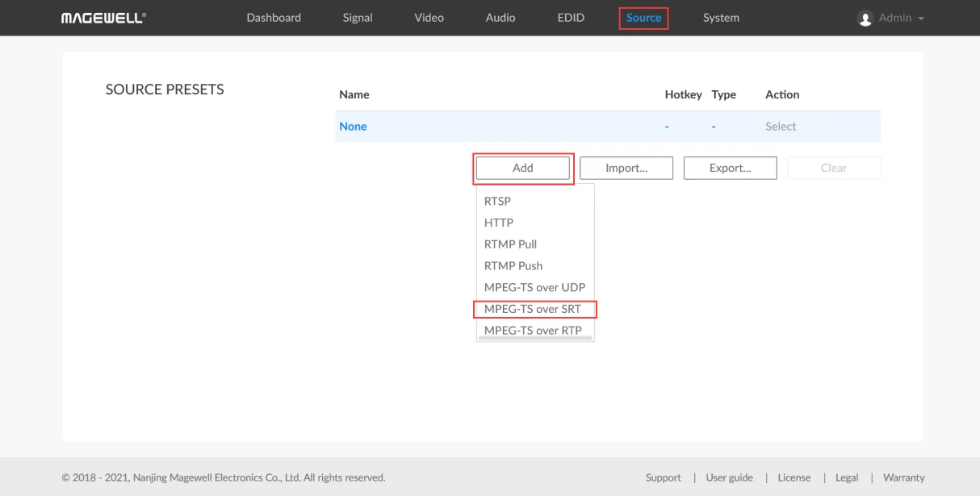Choose HTTP source type

[x=499, y=223]
